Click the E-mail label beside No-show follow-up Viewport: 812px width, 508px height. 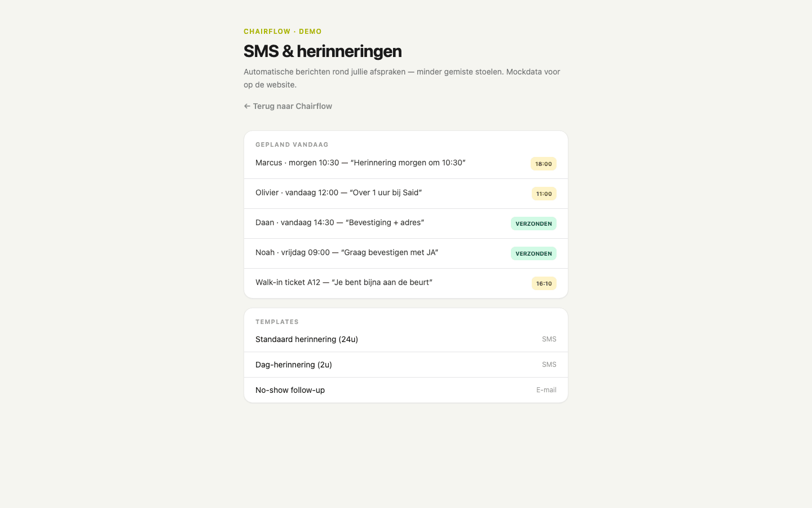(546, 389)
